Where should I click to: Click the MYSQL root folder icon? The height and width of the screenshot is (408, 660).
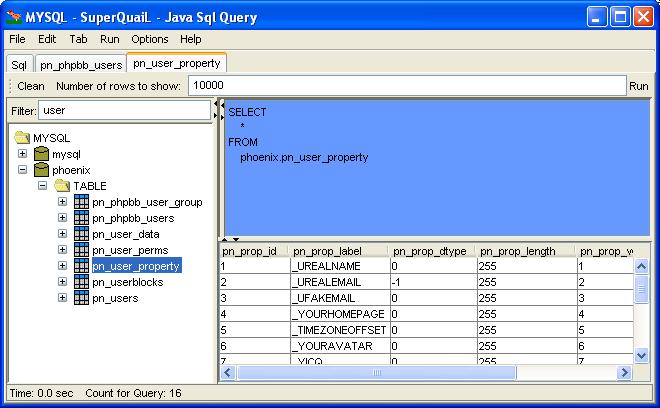22,138
